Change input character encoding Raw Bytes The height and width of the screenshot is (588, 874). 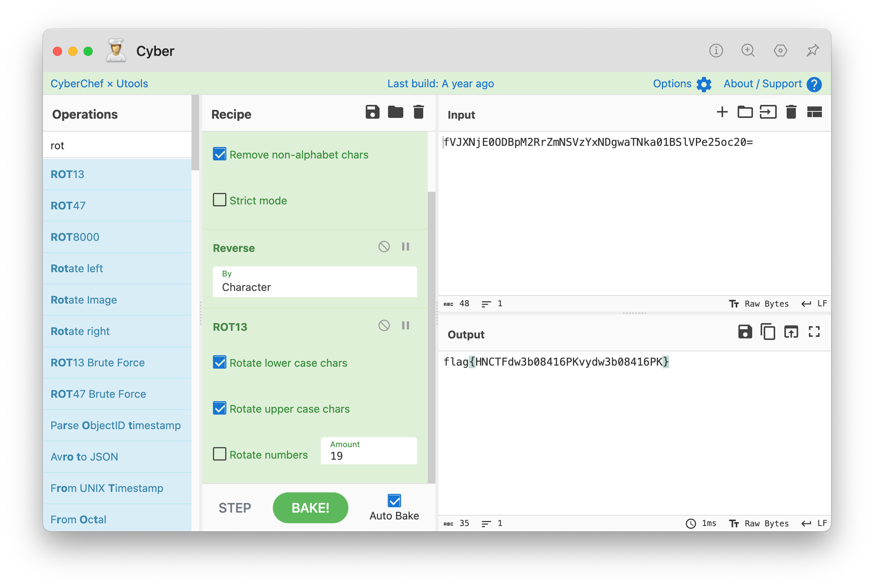click(759, 304)
